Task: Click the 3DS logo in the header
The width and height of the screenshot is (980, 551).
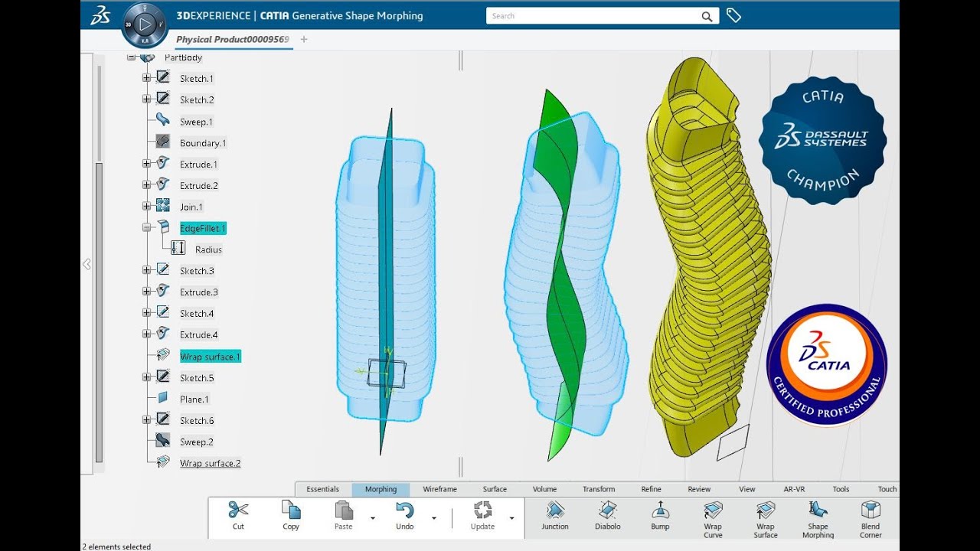Action: 100,15
